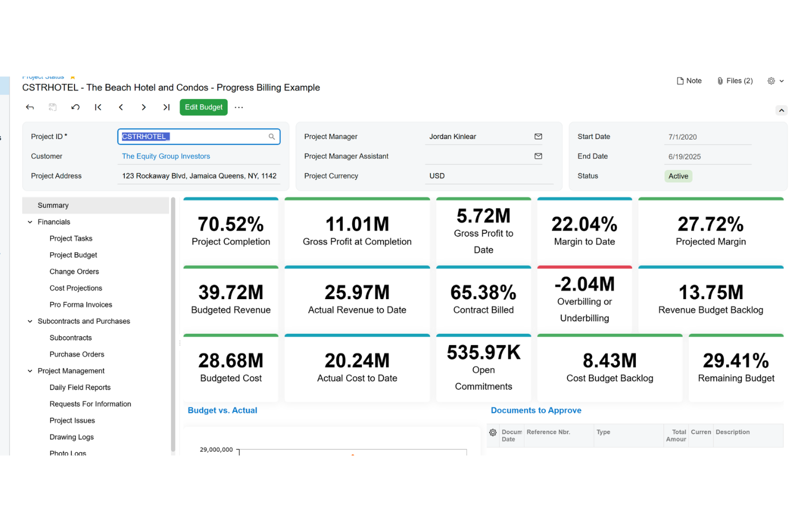The height and width of the screenshot is (532, 798).
Task: Select the Undo changes icon
Action: click(x=75, y=107)
